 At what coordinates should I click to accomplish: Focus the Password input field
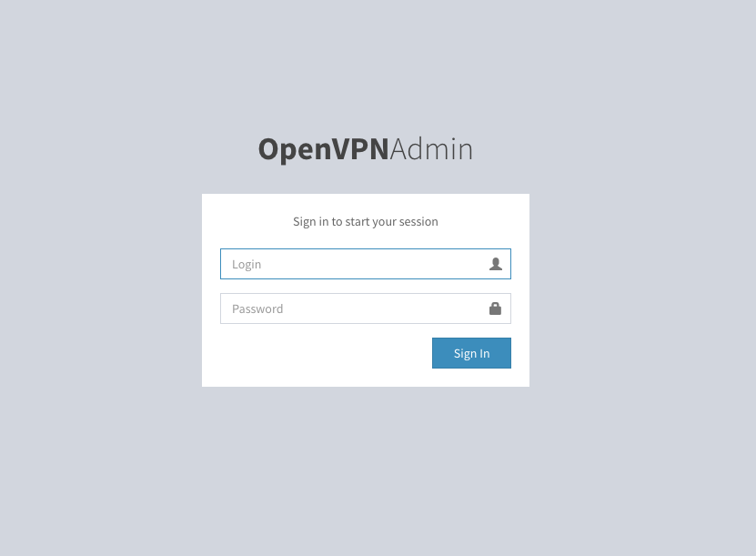pos(366,308)
